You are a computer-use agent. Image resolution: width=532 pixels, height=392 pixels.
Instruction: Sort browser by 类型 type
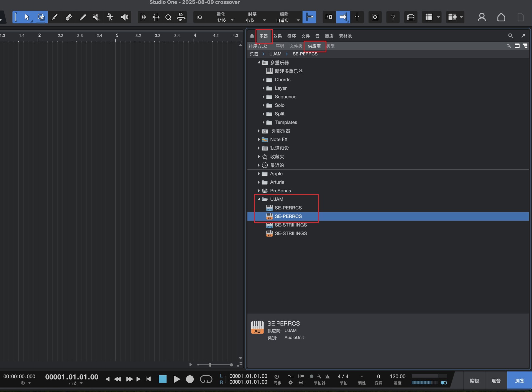330,46
